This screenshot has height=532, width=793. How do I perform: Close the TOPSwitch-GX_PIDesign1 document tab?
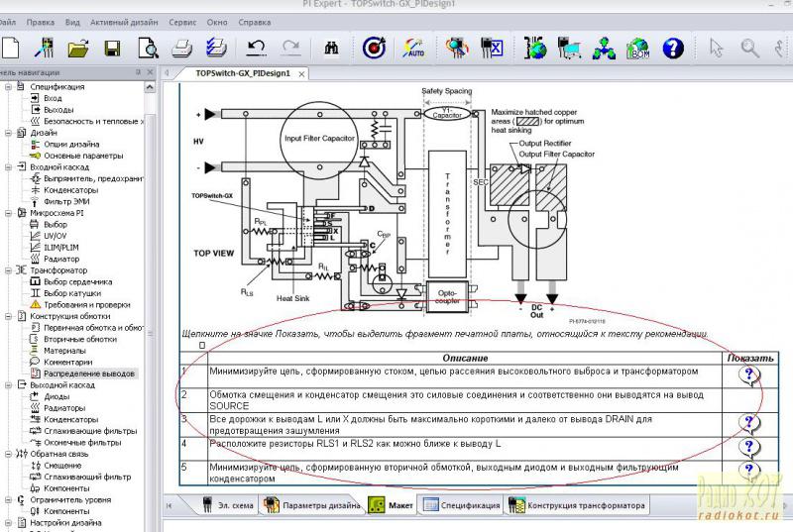click(301, 74)
